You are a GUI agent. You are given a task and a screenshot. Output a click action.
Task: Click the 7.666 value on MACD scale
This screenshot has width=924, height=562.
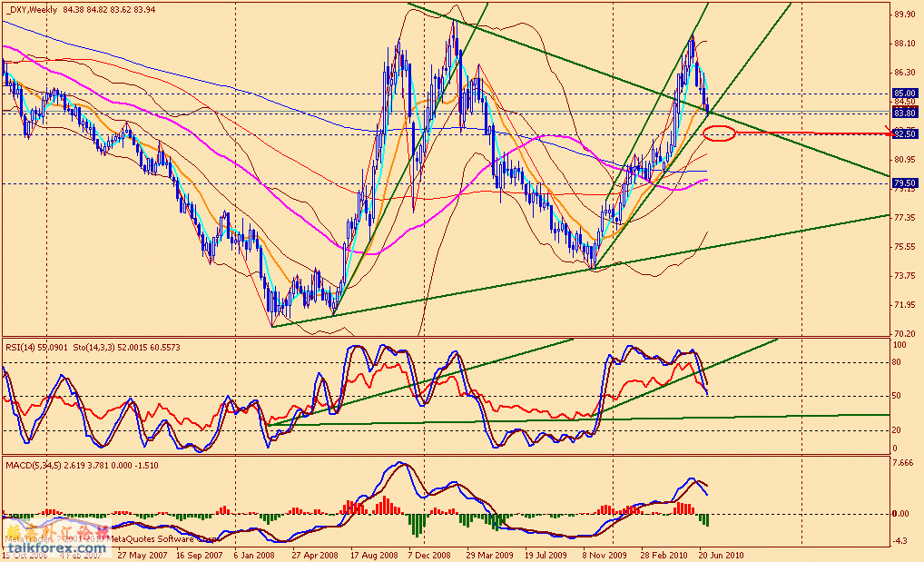pyautogui.click(x=903, y=463)
